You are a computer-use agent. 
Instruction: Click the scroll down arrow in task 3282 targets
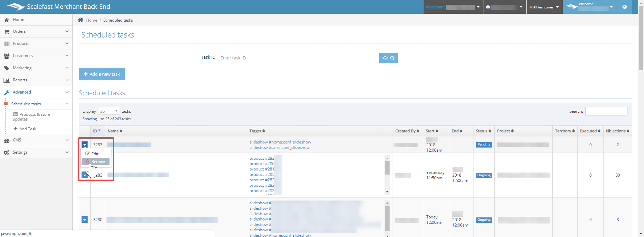[387, 192]
